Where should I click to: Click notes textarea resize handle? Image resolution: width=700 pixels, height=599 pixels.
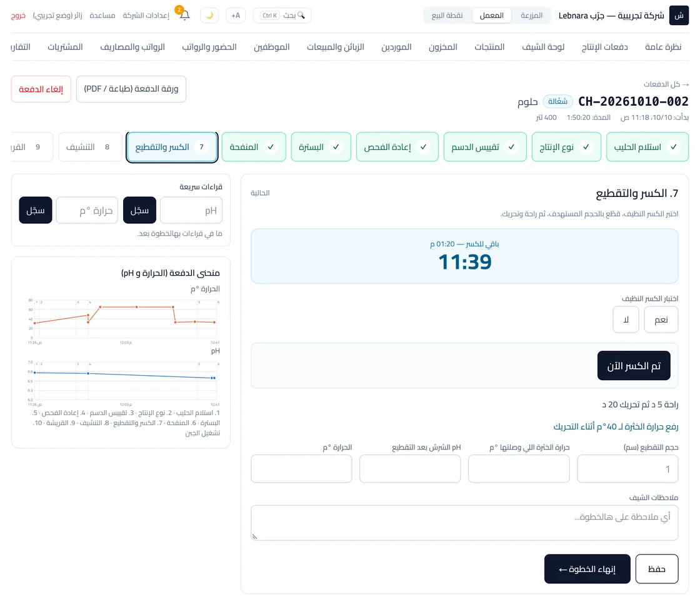(x=254, y=536)
